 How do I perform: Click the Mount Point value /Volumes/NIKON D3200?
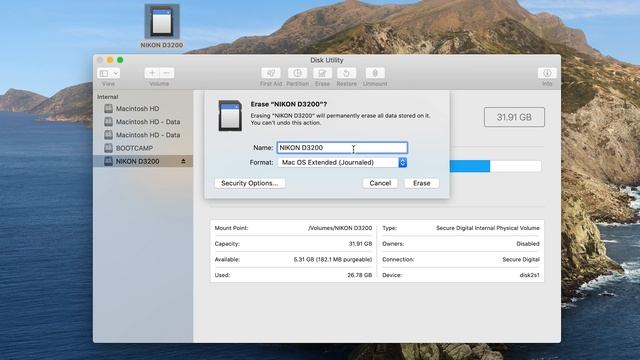click(x=340, y=228)
